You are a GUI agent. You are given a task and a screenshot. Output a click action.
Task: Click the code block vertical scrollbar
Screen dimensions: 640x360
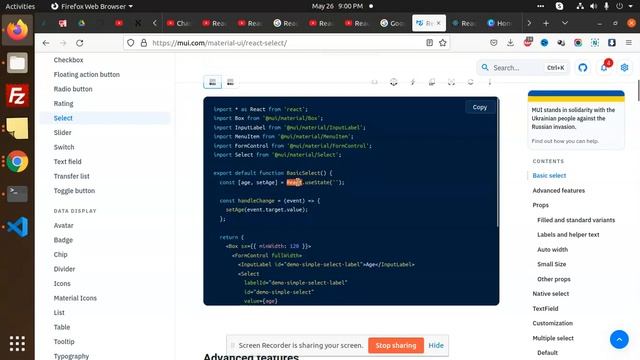click(497, 163)
